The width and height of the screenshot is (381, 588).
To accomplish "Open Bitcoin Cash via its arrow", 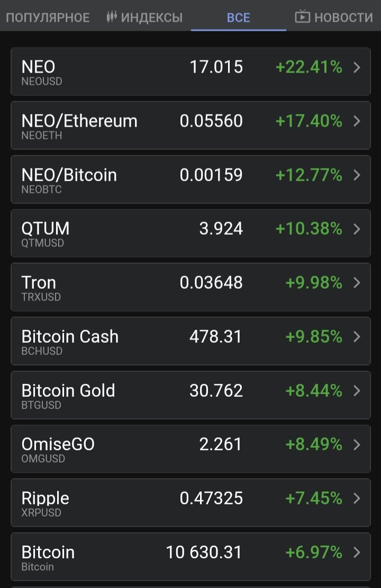I will tap(357, 337).
